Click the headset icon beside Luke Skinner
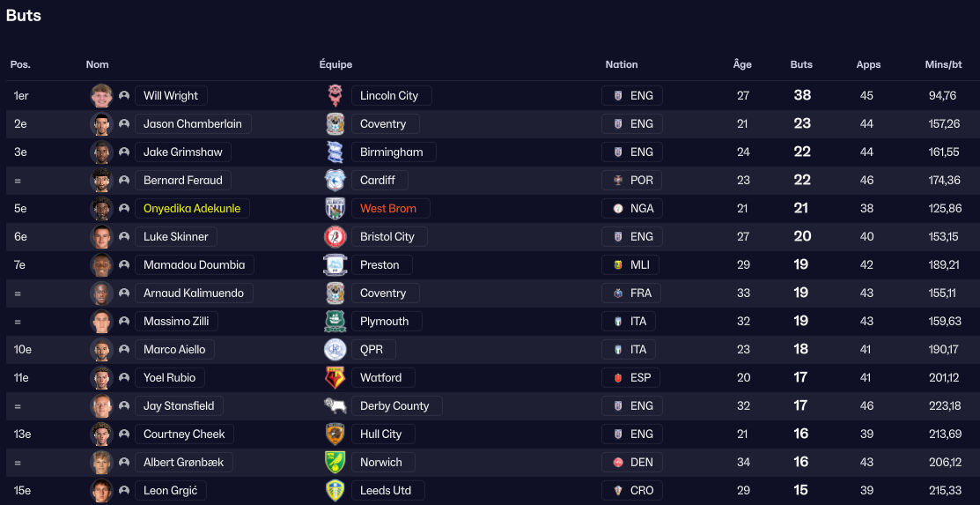 (x=124, y=236)
